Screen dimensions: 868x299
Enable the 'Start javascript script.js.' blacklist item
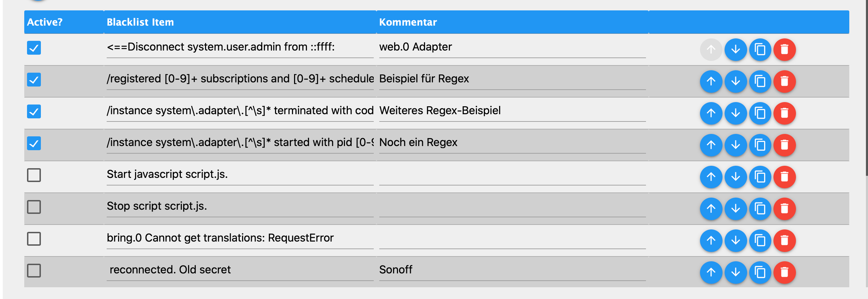point(34,175)
